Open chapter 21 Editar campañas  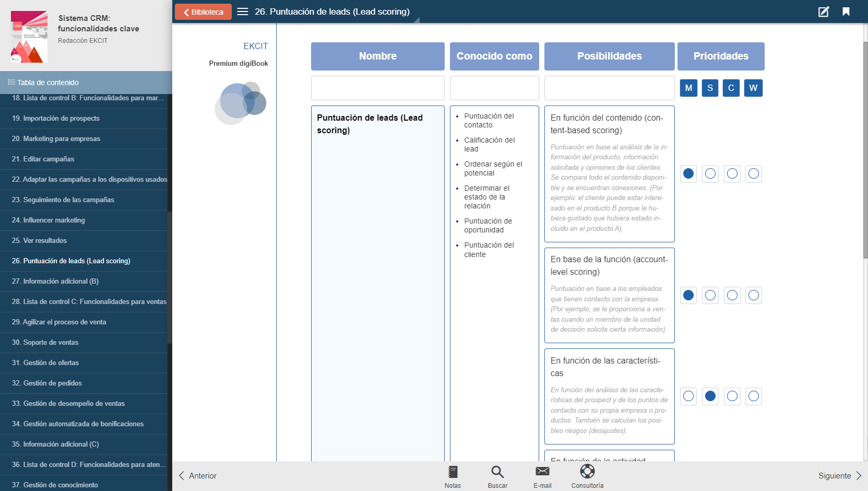click(84, 159)
